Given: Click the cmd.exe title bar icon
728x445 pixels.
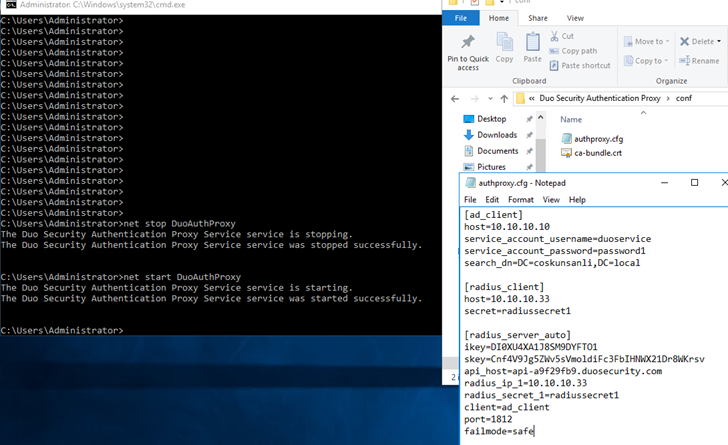Looking at the screenshot, I should coord(11,5).
